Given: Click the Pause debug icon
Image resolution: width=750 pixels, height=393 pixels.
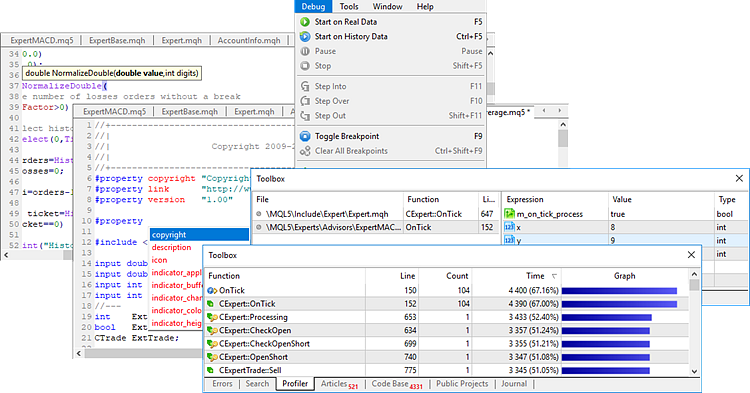Looking at the screenshot, I should 305,51.
